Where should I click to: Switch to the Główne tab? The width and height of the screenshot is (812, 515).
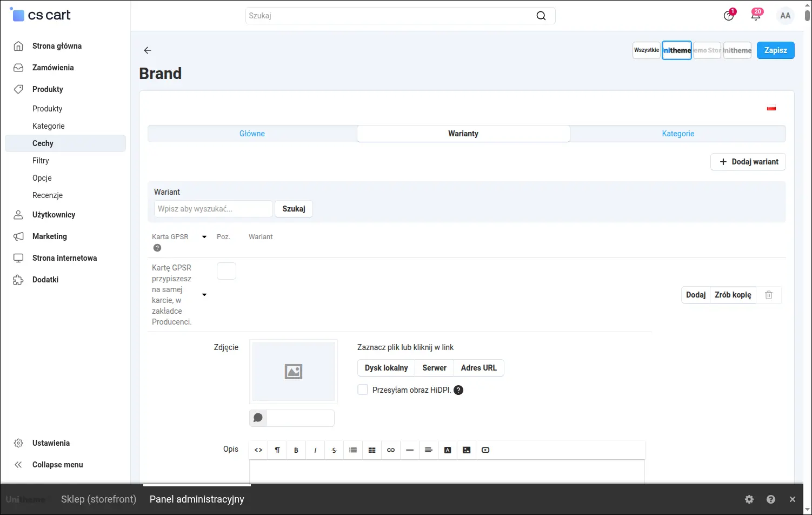(252, 134)
